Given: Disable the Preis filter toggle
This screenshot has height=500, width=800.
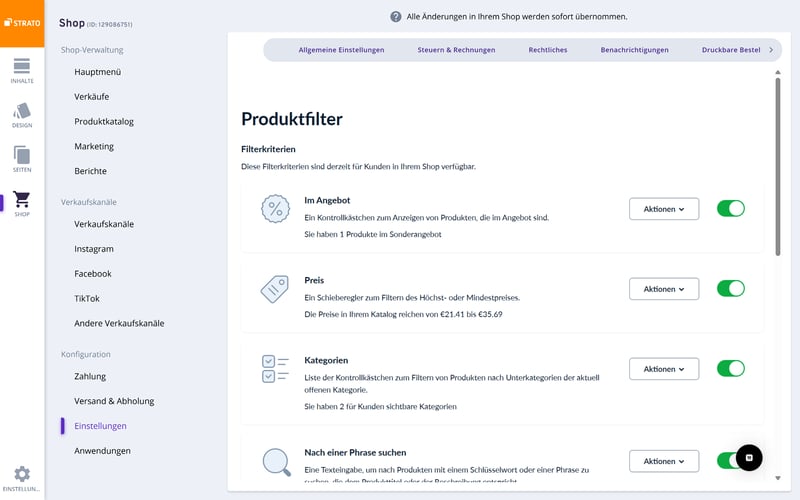Looking at the screenshot, I should [x=731, y=289].
